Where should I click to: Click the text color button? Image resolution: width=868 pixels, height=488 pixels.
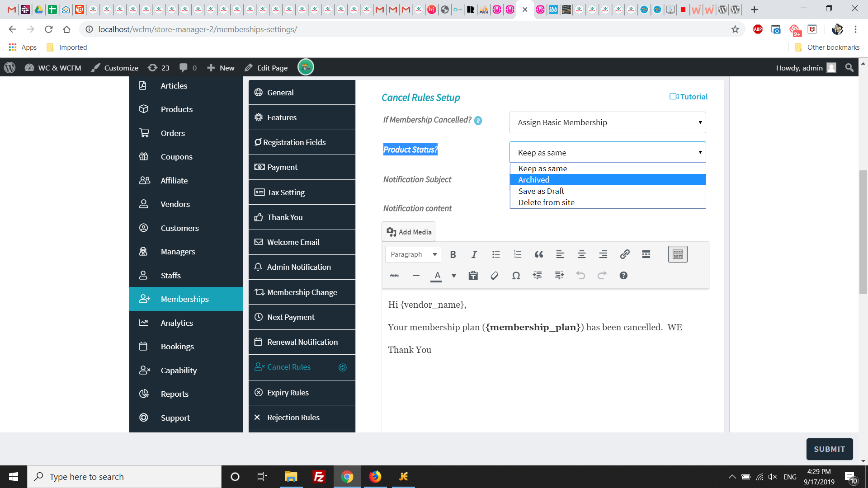click(437, 276)
